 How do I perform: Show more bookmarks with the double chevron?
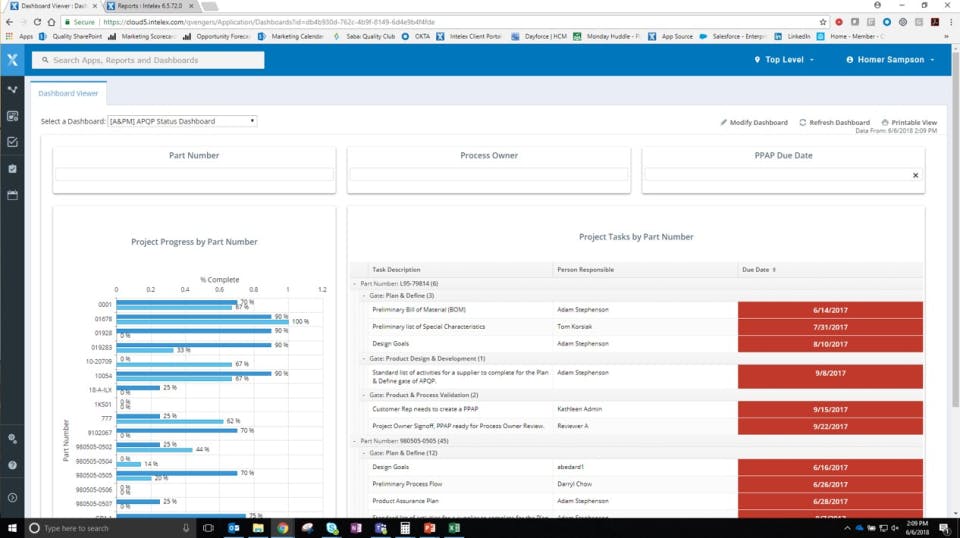(947, 37)
